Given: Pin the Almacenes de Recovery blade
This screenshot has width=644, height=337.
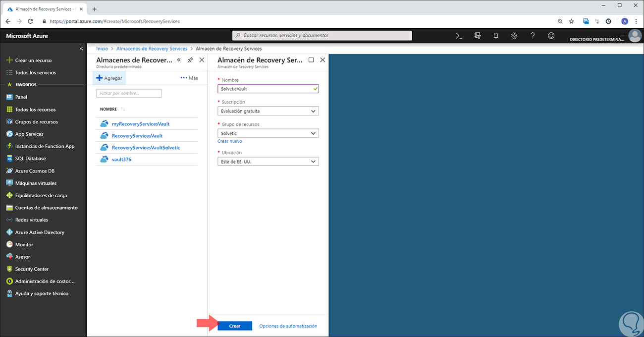Looking at the screenshot, I should pos(190,60).
